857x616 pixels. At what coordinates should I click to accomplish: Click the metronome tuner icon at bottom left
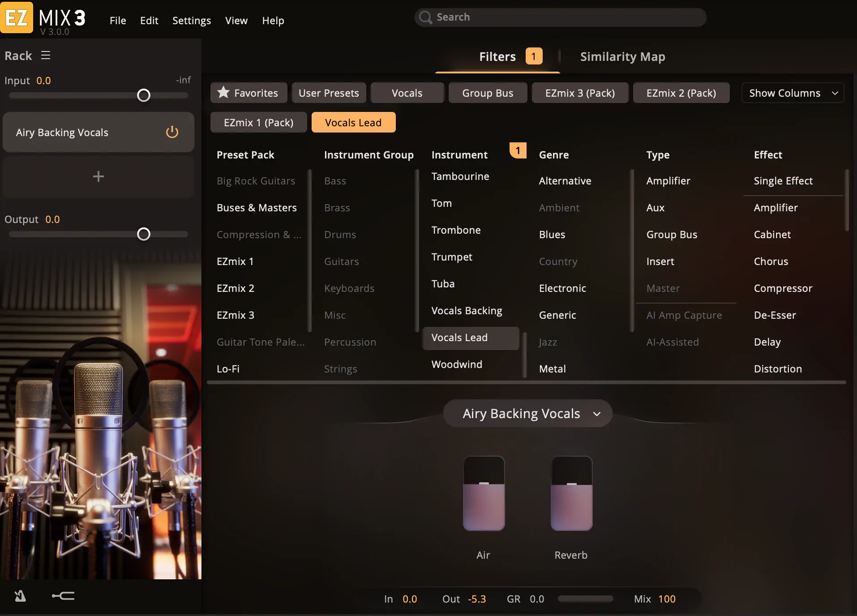coord(20,596)
